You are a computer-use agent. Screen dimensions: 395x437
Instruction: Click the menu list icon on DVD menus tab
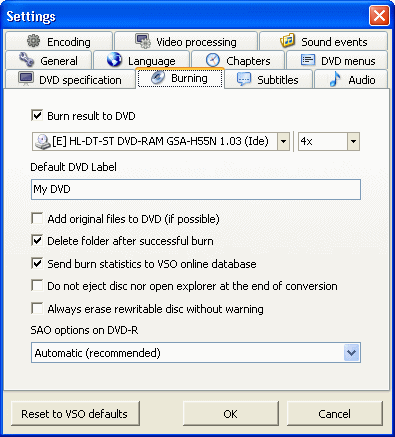click(x=308, y=60)
